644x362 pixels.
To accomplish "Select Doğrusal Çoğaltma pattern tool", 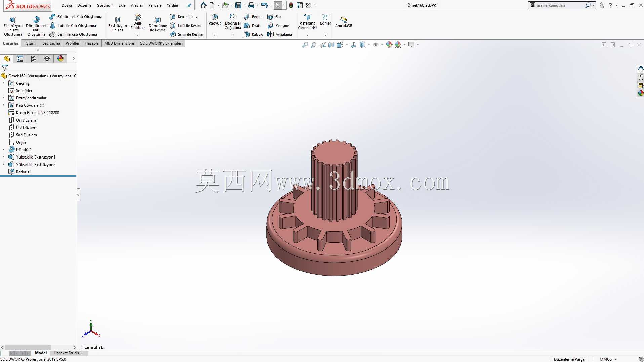I will pyautogui.click(x=233, y=22).
